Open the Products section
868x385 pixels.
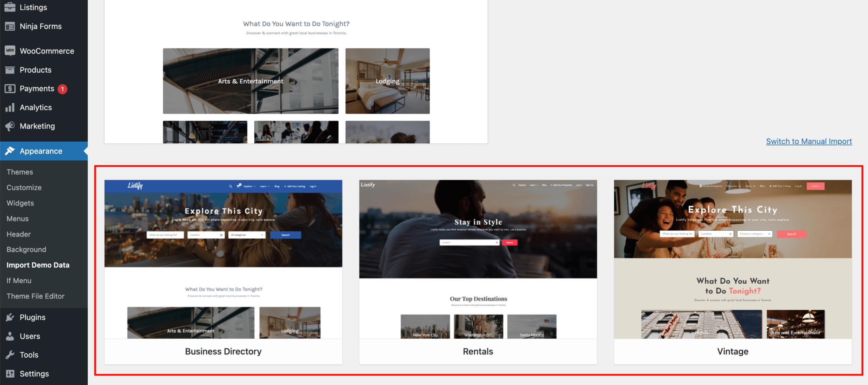click(x=10, y=70)
